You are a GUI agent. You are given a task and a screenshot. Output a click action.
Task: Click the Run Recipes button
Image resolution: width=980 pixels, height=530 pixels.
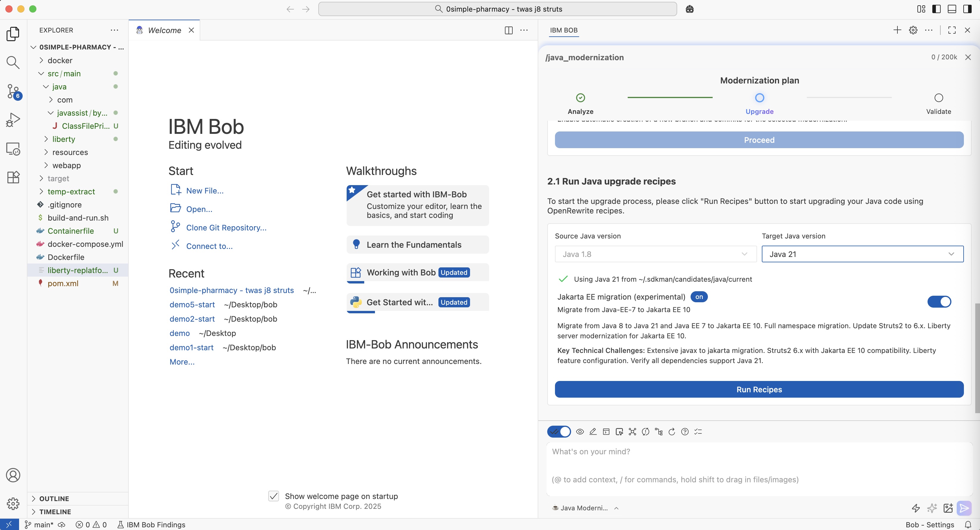pyautogui.click(x=759, y=389)
